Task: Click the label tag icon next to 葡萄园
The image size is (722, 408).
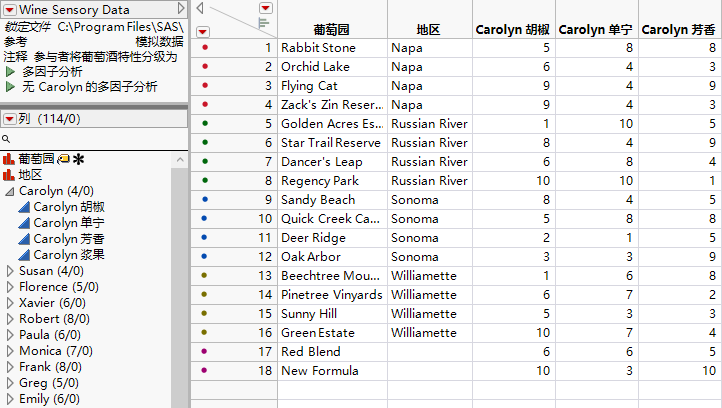Action: click(64, 159)
